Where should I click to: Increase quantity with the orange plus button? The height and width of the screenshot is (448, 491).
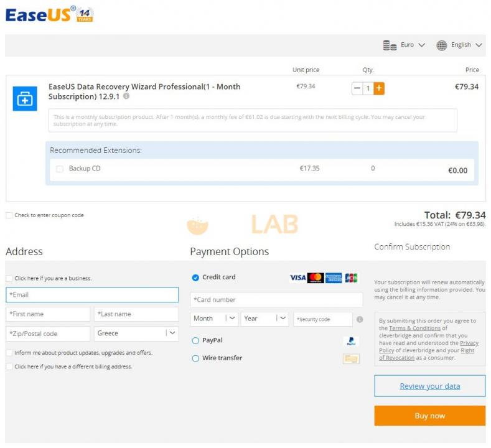click(379, 88)
